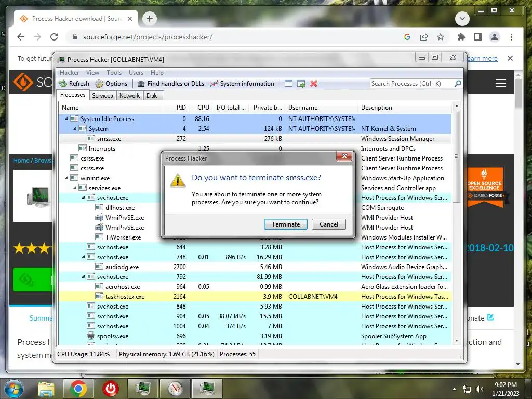Open File Explorer from the taskbar
This screenshot has height=399, width=532.
46,389
